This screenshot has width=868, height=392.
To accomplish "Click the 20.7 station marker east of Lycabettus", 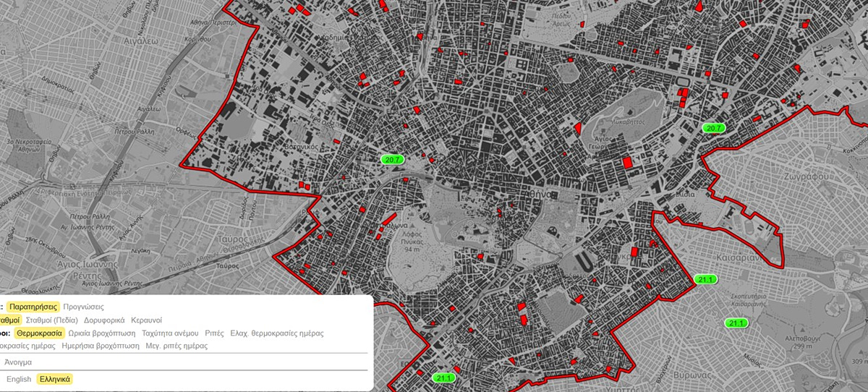I will pyautogui.click(x=713, y=128).
